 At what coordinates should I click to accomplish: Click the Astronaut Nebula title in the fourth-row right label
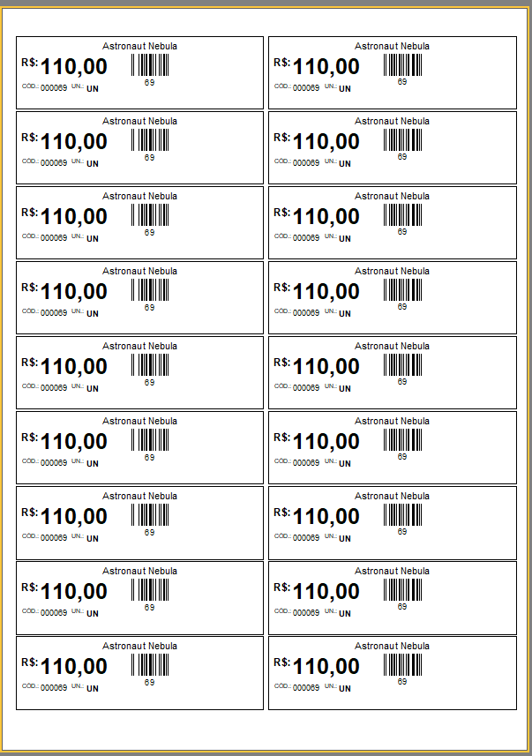pos(392,271)
